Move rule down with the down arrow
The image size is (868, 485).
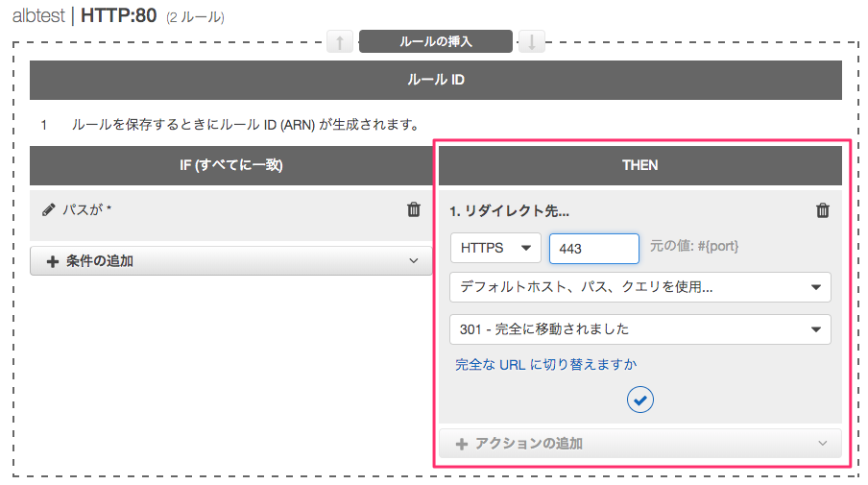coord(531,42)
